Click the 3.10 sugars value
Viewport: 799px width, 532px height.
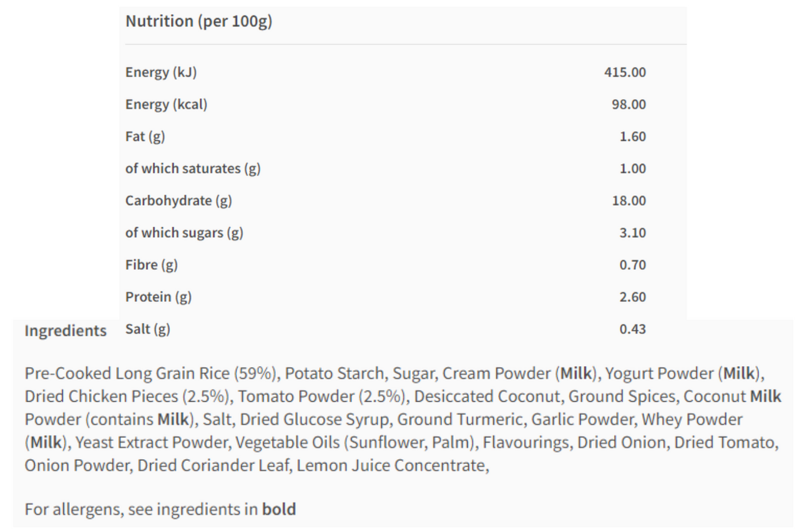pyautogui.click(x=632, y=233)
